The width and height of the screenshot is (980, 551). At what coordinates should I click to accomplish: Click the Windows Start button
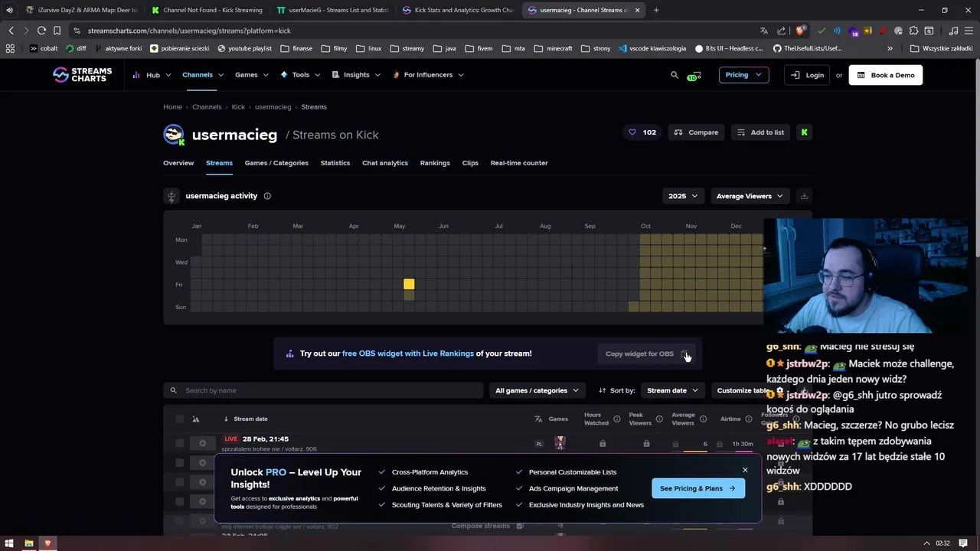point(9,543)
